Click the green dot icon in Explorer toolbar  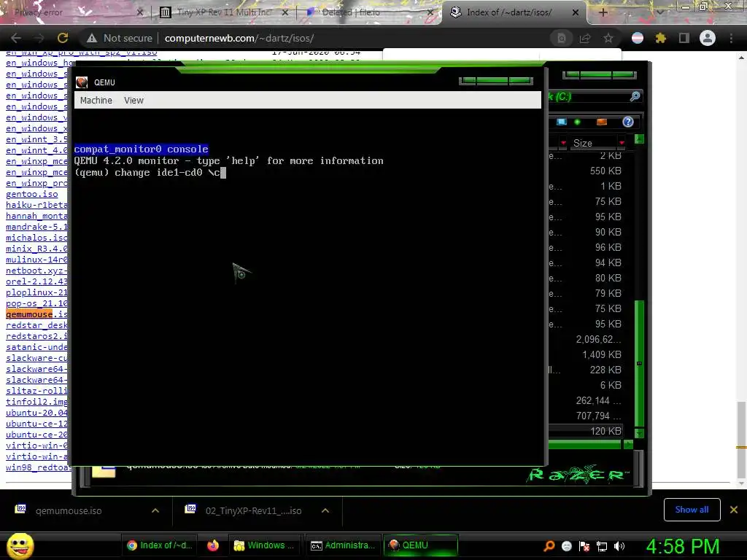pyautogui.click(x=578, y=122)
